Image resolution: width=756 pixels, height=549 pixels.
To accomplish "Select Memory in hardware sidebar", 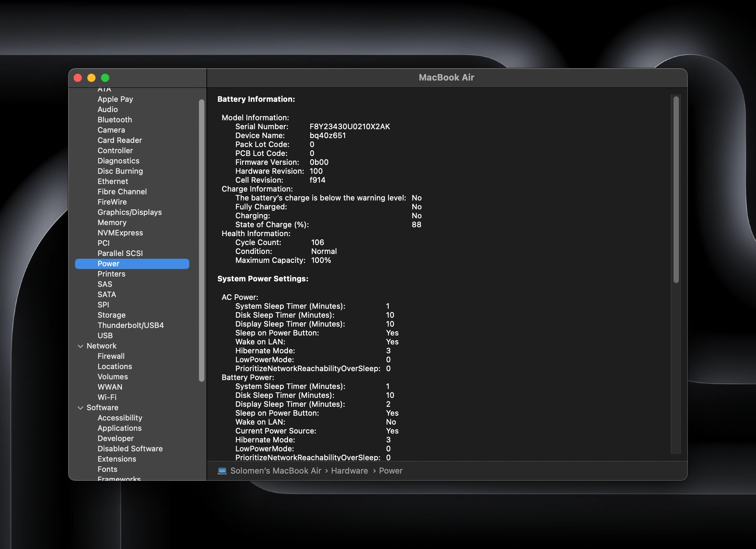I will (112, 222).
